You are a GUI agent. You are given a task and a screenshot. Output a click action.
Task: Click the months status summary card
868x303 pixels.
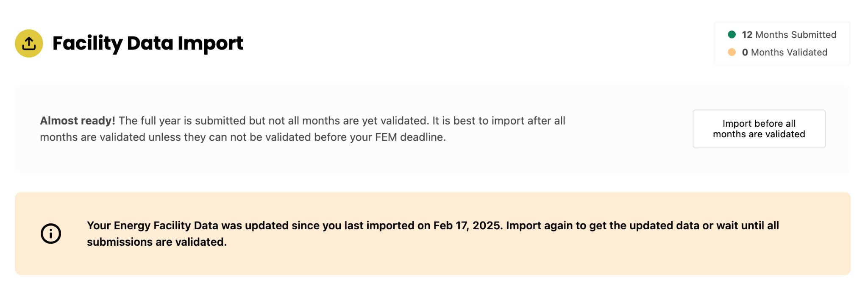click(782, 43)
